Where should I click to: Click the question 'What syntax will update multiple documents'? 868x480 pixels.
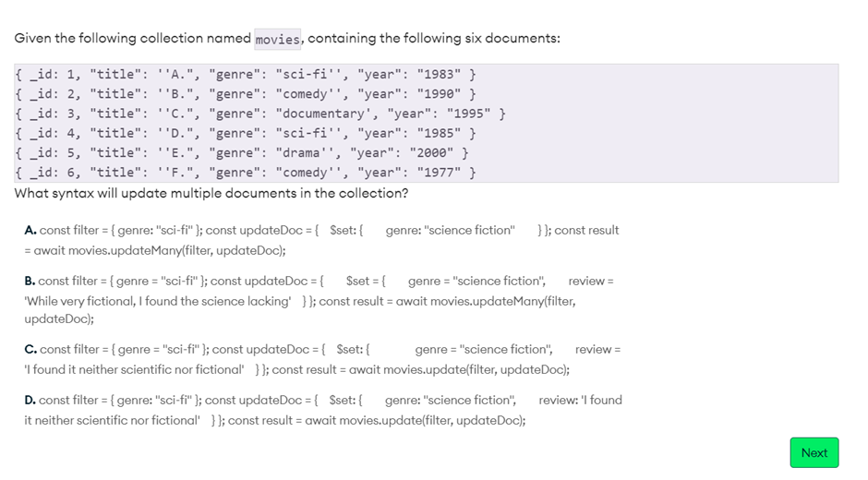tap(211, 193)
